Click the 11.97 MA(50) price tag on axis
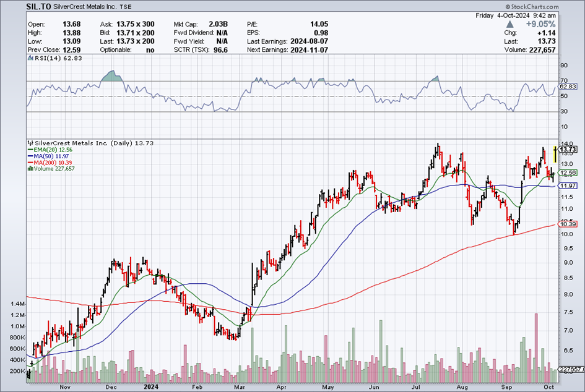 point(568,186)
